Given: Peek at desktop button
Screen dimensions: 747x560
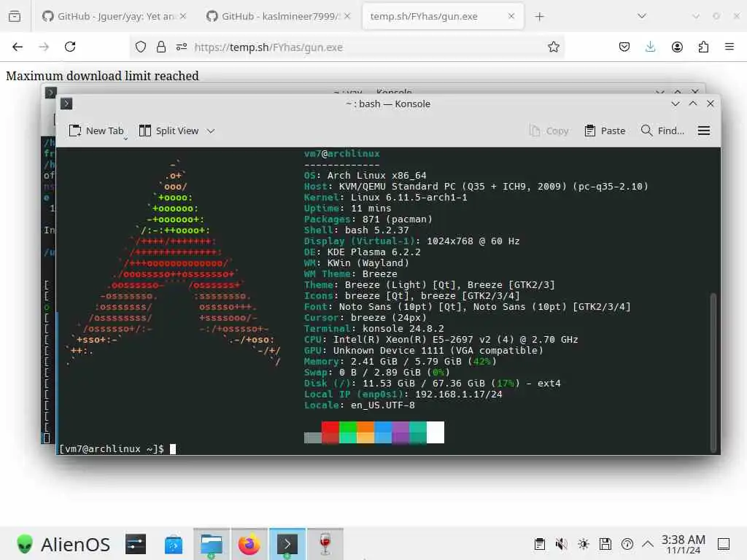Looking at the screenshot, I should (724, 544).
